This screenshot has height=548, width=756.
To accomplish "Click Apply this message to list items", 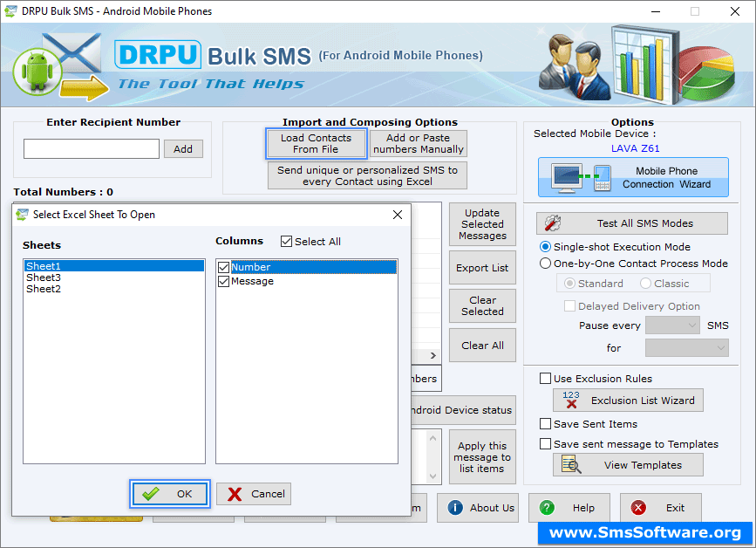I will coord(482,457).
